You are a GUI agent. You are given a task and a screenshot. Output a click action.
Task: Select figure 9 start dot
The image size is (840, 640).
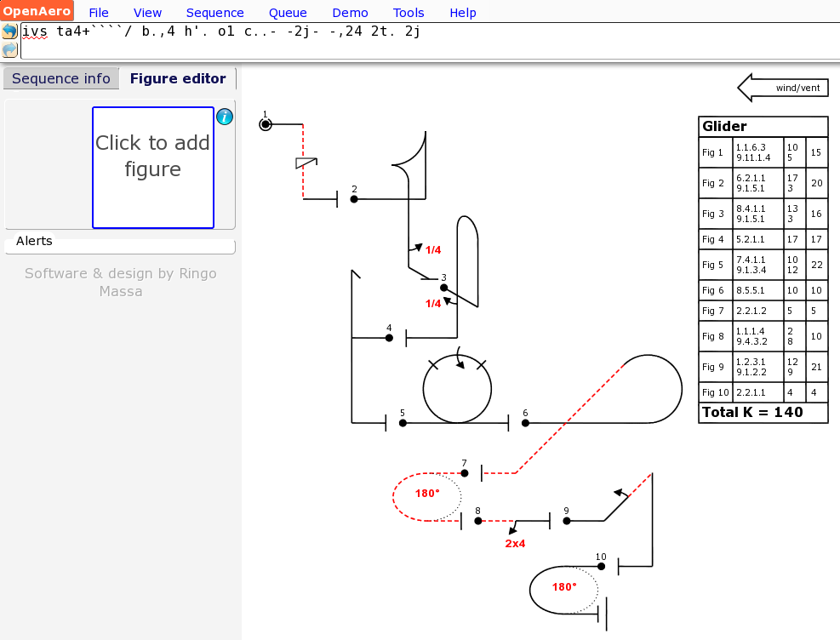pos(567,521)
